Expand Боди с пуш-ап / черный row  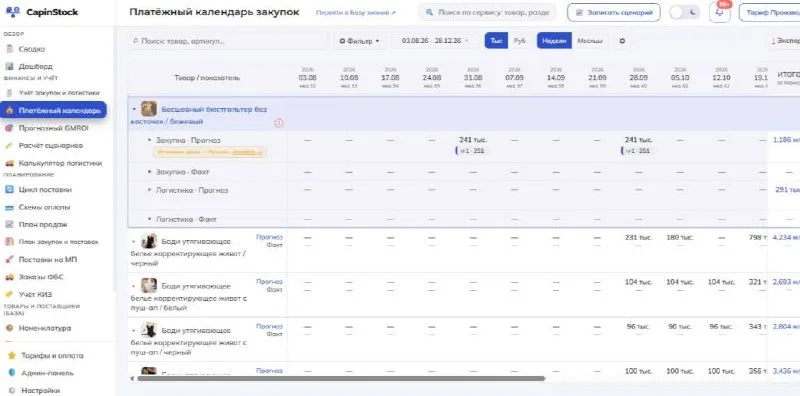pos(134,330)
